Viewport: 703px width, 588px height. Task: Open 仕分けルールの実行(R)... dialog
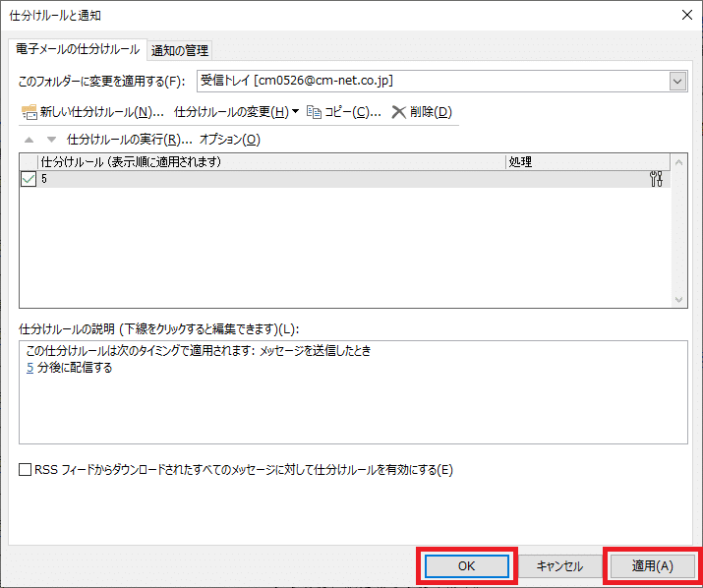[129, 140]
